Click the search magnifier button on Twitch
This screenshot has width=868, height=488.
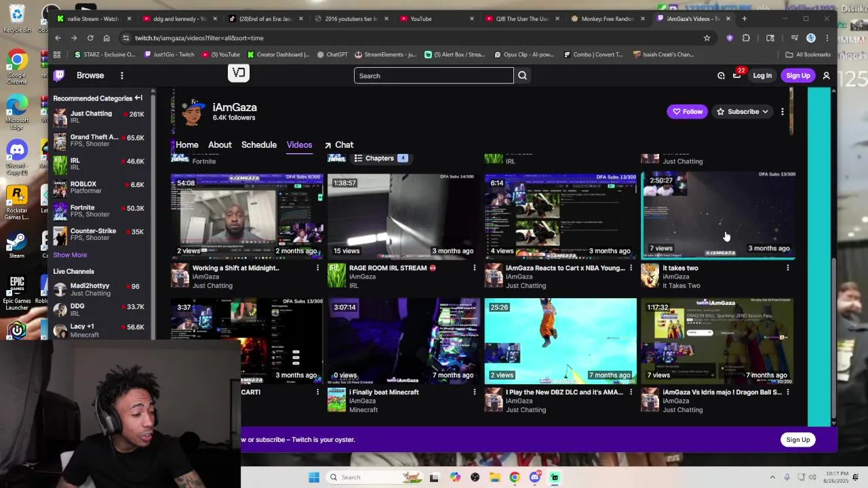(522, 76)
